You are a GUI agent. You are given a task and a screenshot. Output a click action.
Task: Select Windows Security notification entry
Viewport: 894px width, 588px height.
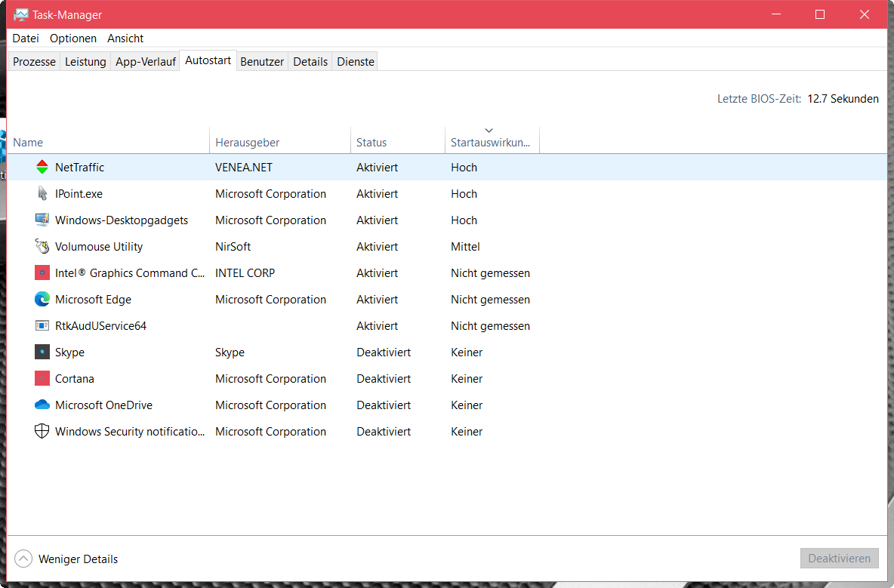(x=129, y=431)
